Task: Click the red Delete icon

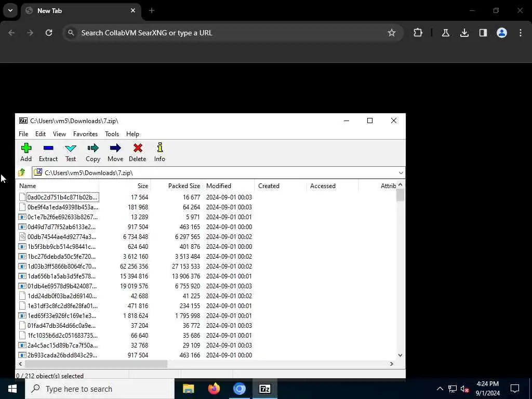Action: [x=137, y=152]
